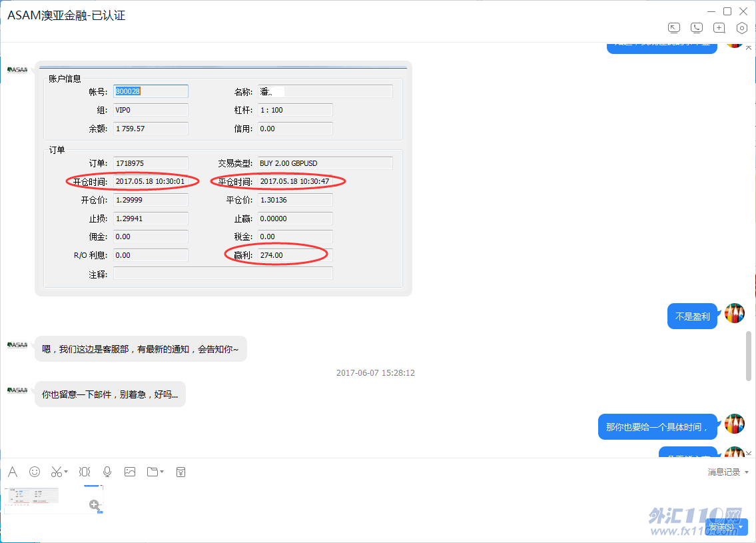Viewport: 756px width, 543px height.
Task: Click the 你也留意一下邮件 message bubble
Action: point(110,394)
